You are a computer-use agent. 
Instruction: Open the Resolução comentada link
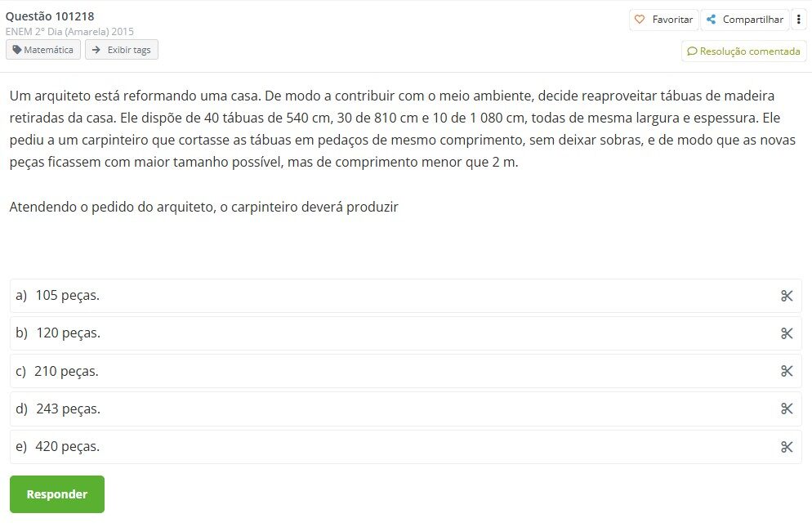[743, 51]
